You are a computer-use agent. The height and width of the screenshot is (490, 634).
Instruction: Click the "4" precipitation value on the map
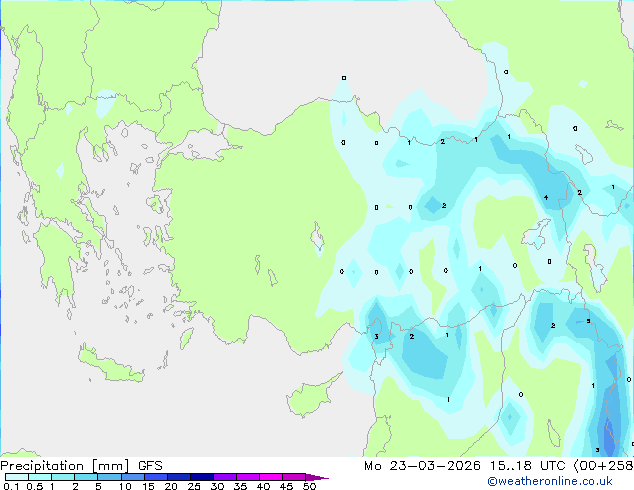click(x=546, y=198)
